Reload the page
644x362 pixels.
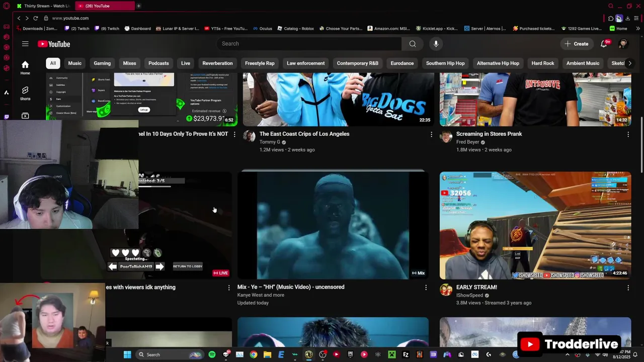35,18
